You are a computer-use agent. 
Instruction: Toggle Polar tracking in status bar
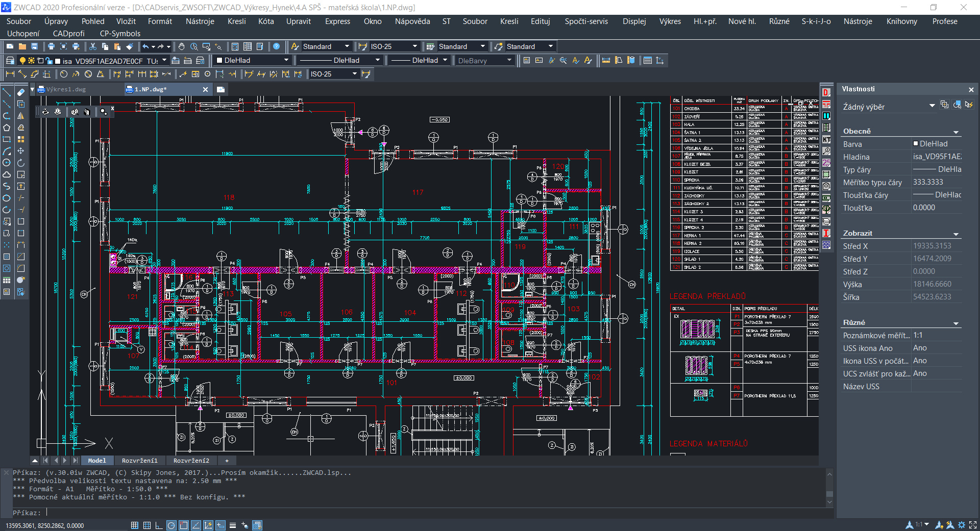click(171, 525)
